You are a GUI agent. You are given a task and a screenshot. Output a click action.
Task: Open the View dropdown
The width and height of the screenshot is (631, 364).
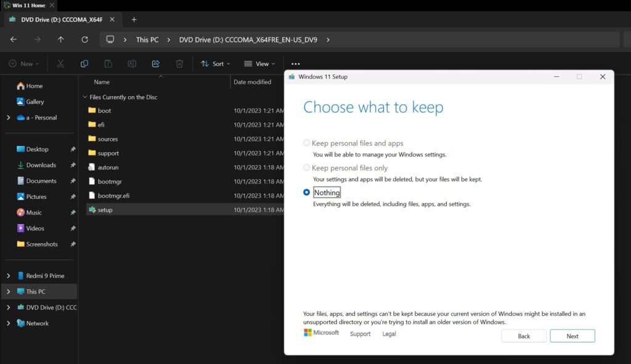(259, 63)
